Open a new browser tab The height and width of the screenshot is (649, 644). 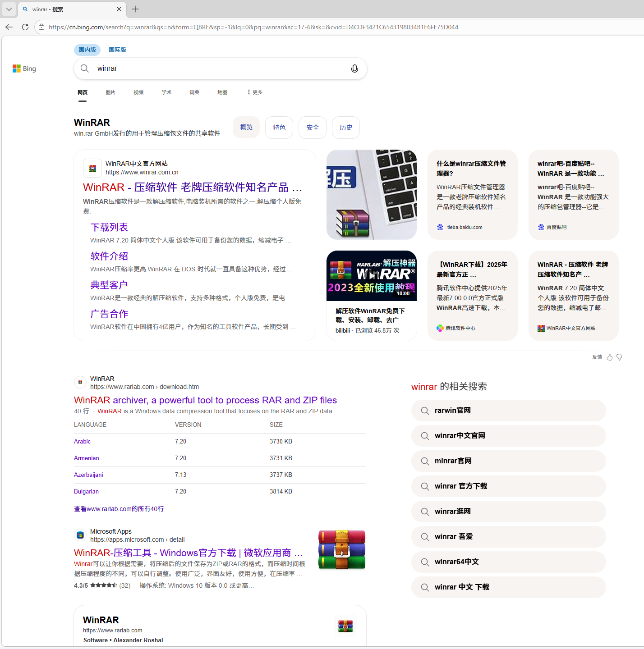[x=135, y=9]
